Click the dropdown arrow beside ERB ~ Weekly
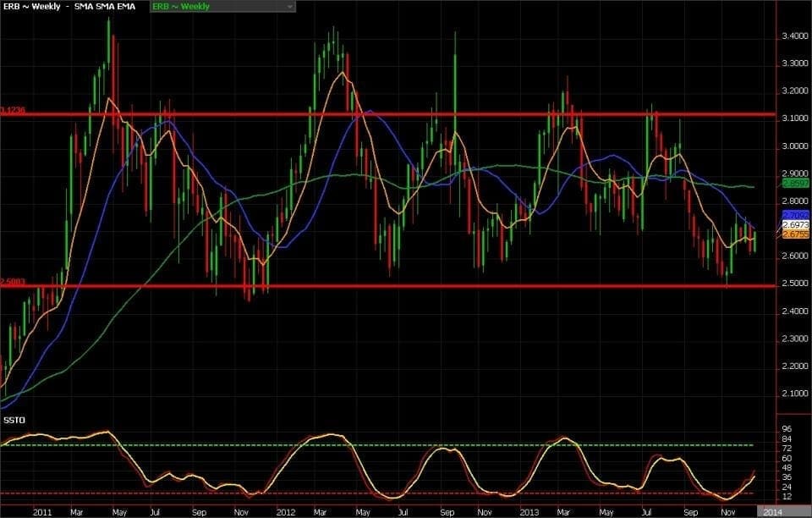Image resolution: width=812 pixels, height=518 pixels. 290,7
